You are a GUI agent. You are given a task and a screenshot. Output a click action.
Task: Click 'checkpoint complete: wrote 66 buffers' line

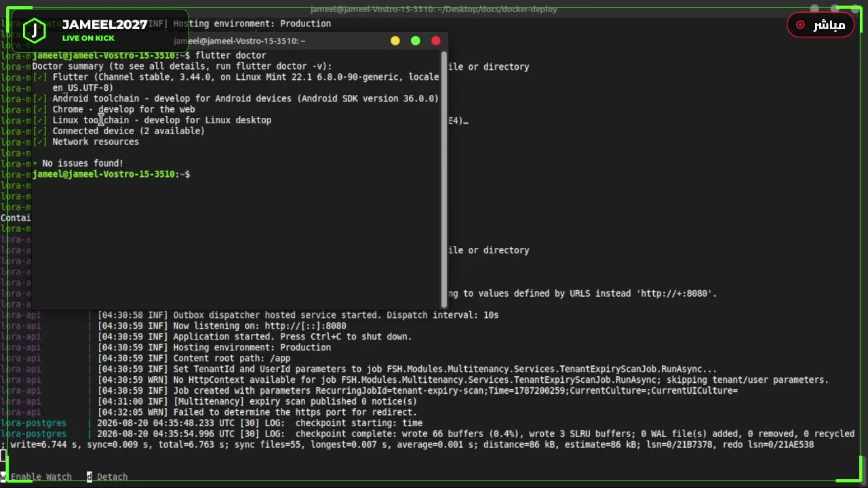(x=475, y=434)
